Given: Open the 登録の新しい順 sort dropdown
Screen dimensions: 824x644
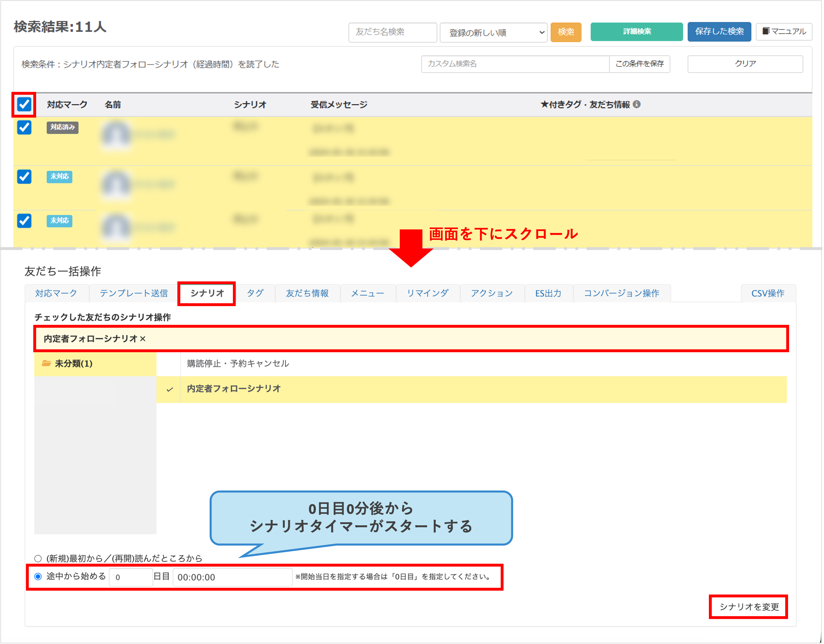Looking at the screenshot, I should tap(494, 32).
